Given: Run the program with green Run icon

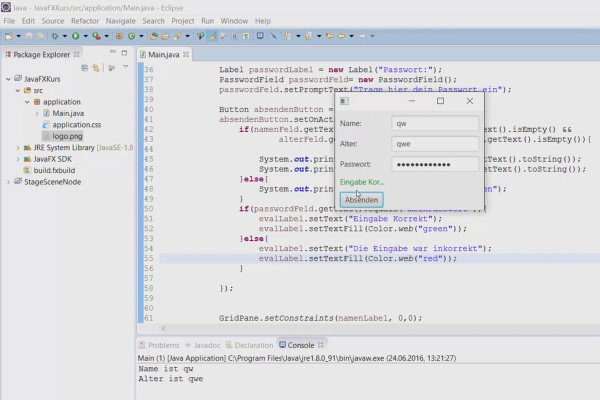Looking at the screenshot, I should [x=75, y=36].
